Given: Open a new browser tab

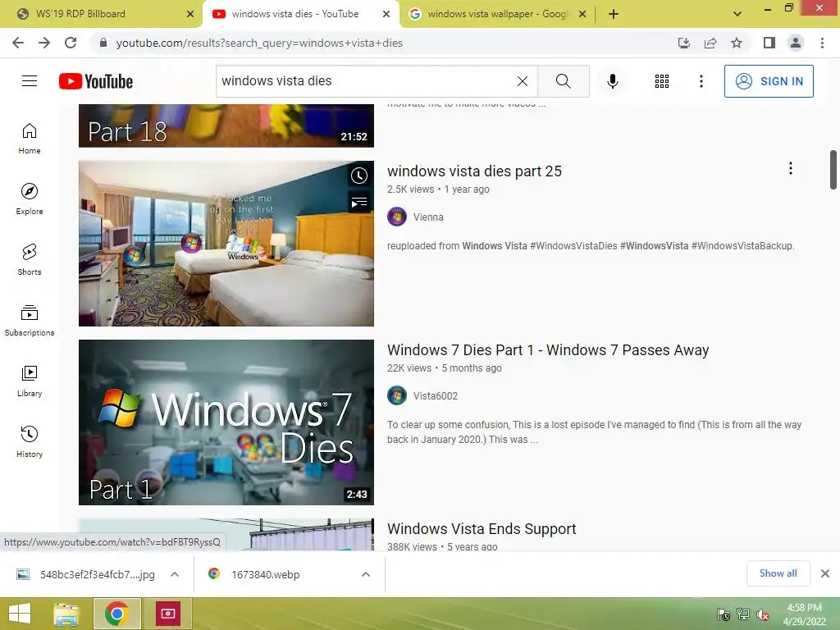Looking at the screenshot, I should [614, 14].
